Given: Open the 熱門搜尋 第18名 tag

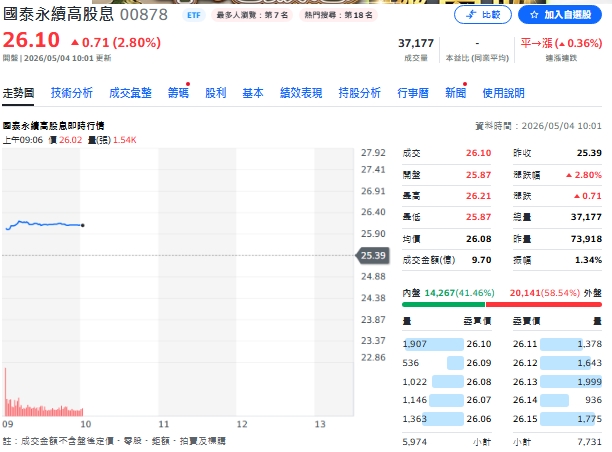Looking at the screenshot, I should 338,15.
